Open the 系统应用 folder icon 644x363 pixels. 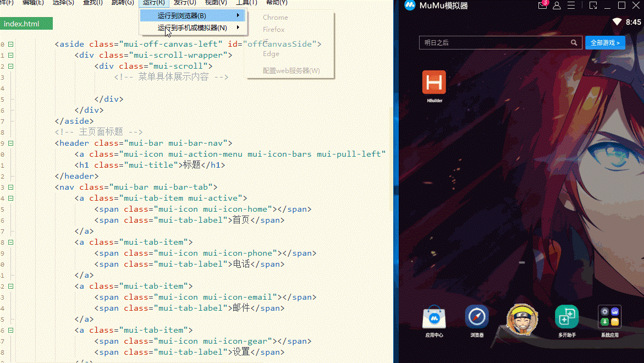[x=609, y=317]
